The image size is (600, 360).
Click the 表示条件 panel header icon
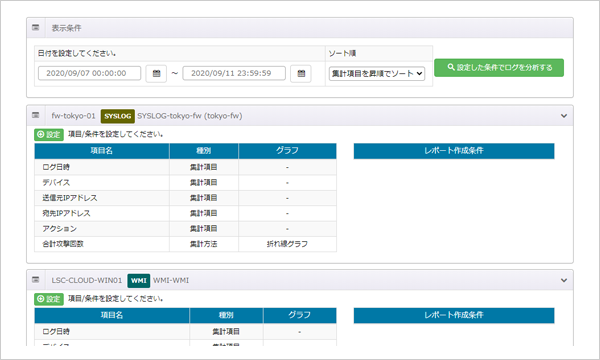36,28
